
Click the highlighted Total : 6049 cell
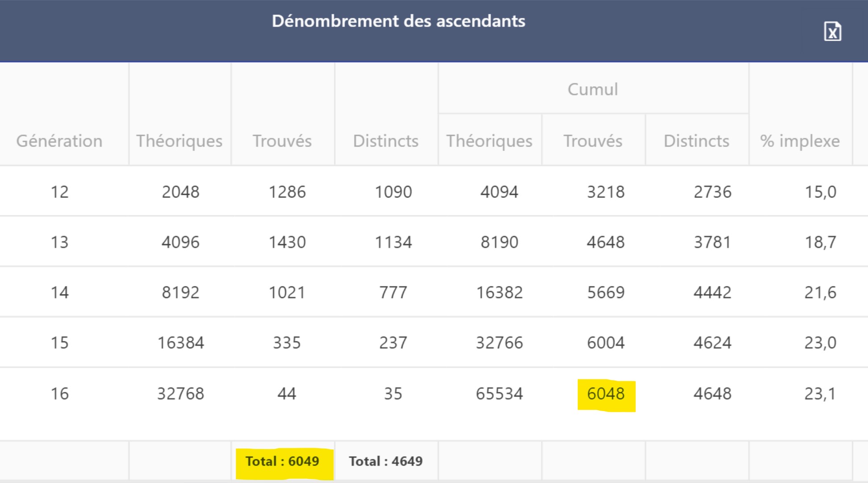click(282, 461)
